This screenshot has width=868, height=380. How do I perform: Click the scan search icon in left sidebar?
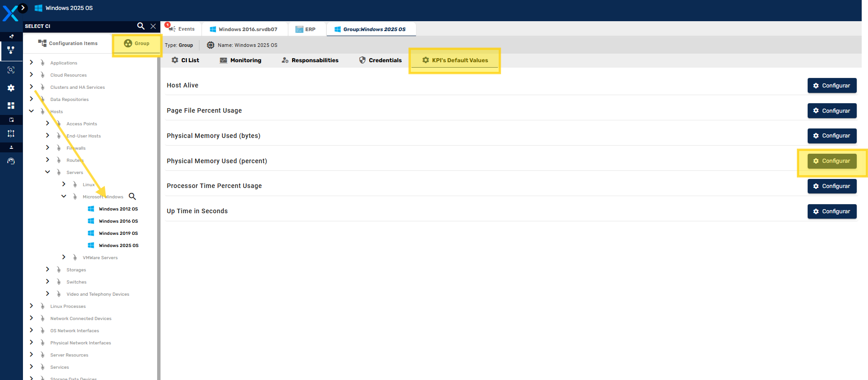(x=11, y=70)
